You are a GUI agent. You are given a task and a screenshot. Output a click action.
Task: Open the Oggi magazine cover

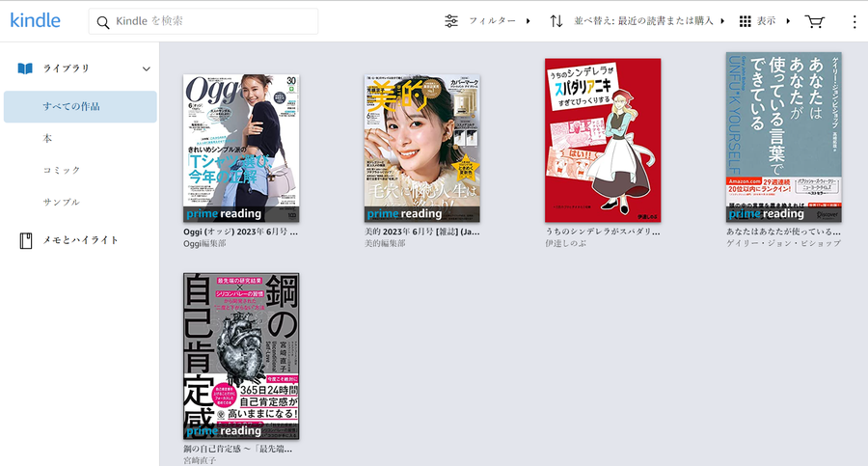[x=241, y=148]
